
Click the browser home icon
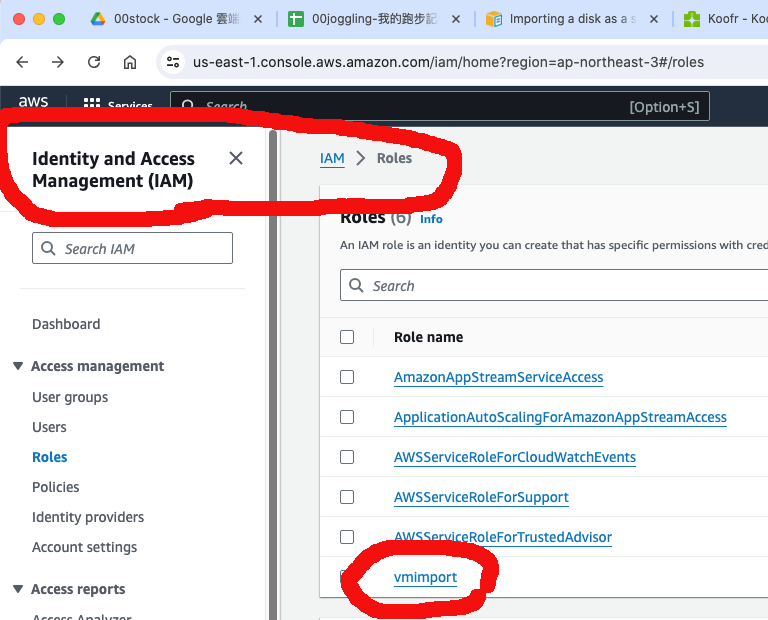[x=130, y=62]
